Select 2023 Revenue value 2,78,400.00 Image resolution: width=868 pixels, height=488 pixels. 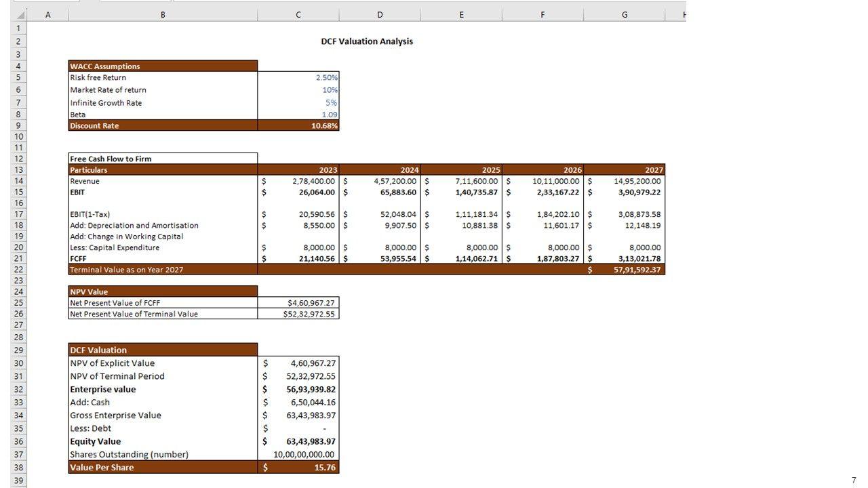click(x=298, y=181)
